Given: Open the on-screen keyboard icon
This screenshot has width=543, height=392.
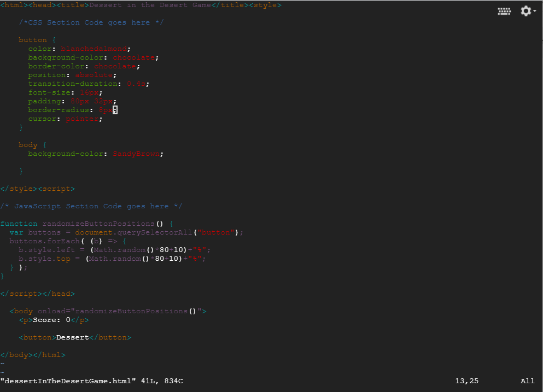Looking at the screenshot, I should tap(504, 11).
